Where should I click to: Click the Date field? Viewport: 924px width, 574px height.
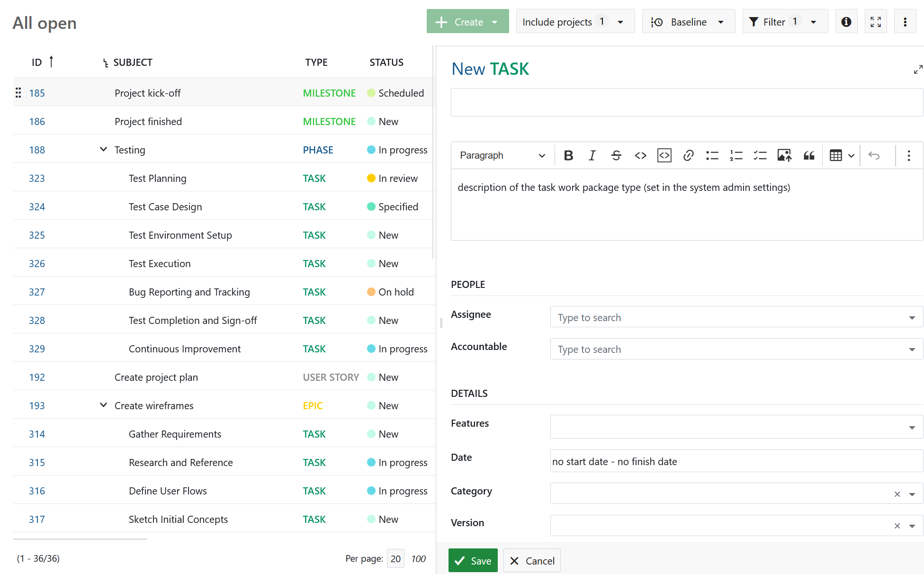736,461
